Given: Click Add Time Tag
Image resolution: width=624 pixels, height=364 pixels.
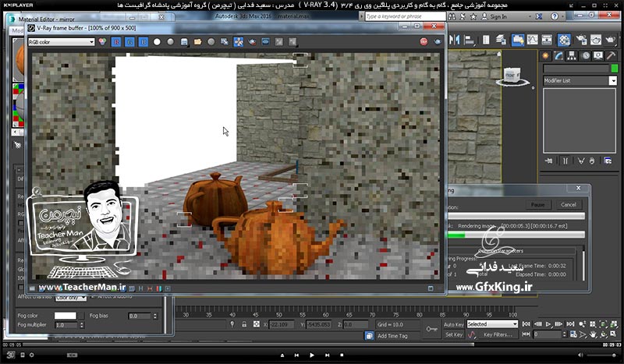Looking at the screenshot, I should coord(392,336).
